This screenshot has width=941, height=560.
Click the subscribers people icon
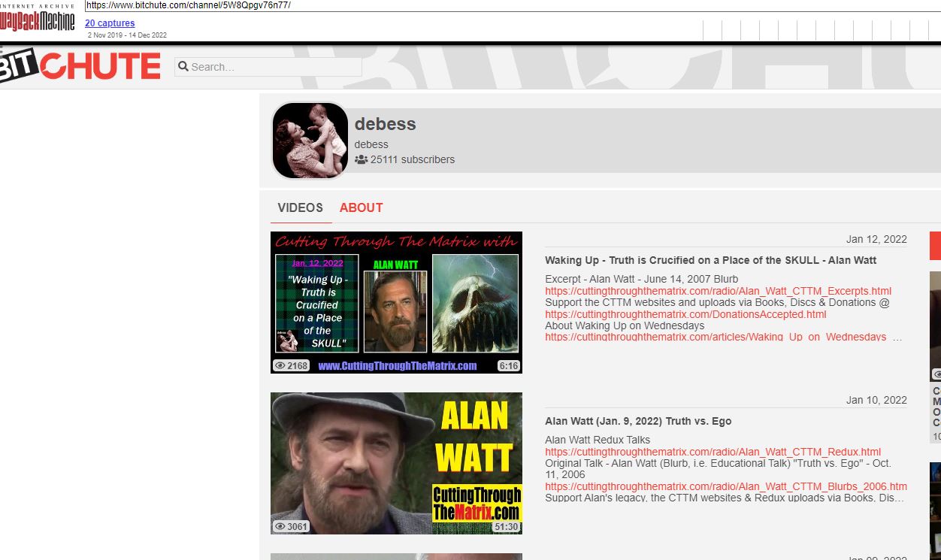point(361,159)
